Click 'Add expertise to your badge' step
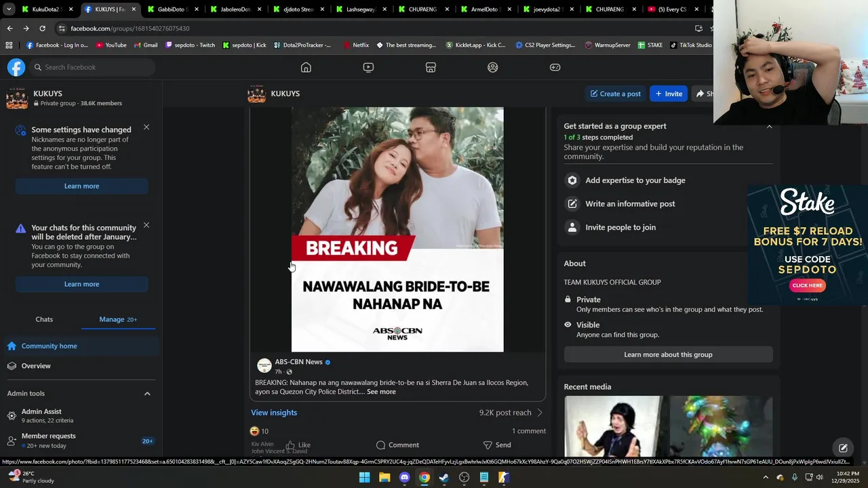The width and height of the screenshot is (868, 488). point(668,180)
